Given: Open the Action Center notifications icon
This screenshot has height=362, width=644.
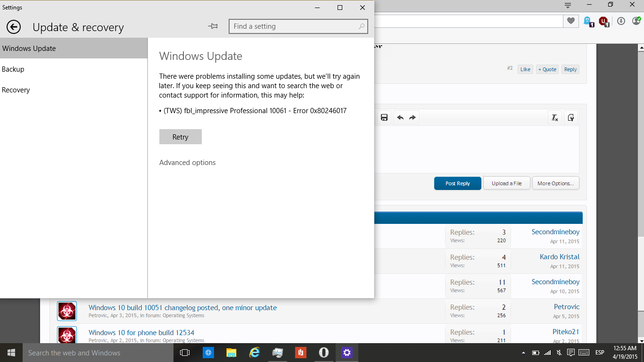Looking at the screenshot, I should click(571, 353).
